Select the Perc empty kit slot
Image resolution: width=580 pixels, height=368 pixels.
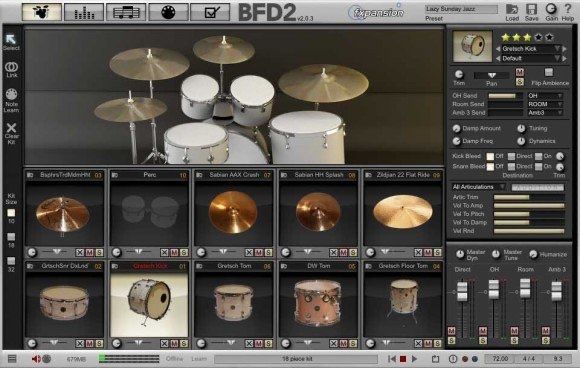coord(149,212)
